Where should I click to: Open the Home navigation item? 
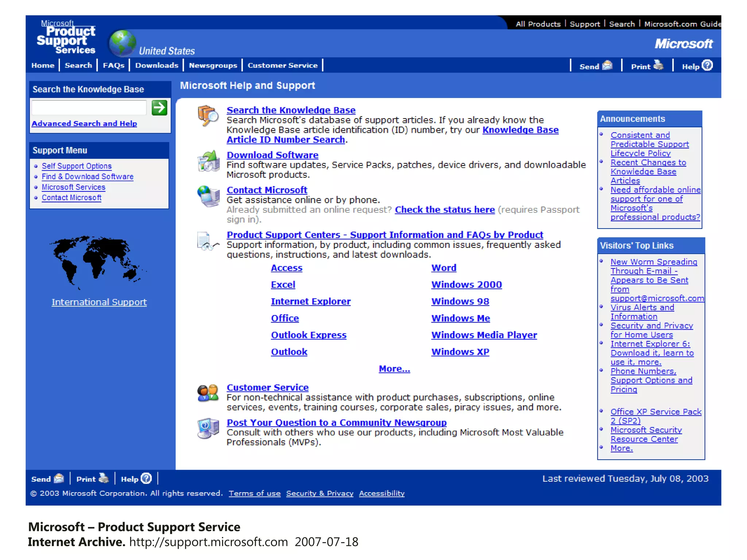43,66
